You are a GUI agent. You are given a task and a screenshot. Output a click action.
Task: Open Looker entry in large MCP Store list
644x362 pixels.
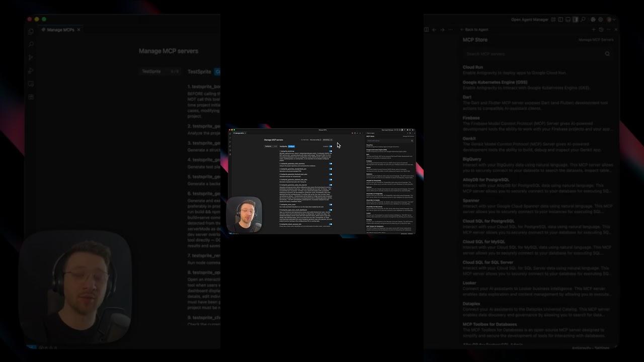pyautogui.click(x=537, y=289)
